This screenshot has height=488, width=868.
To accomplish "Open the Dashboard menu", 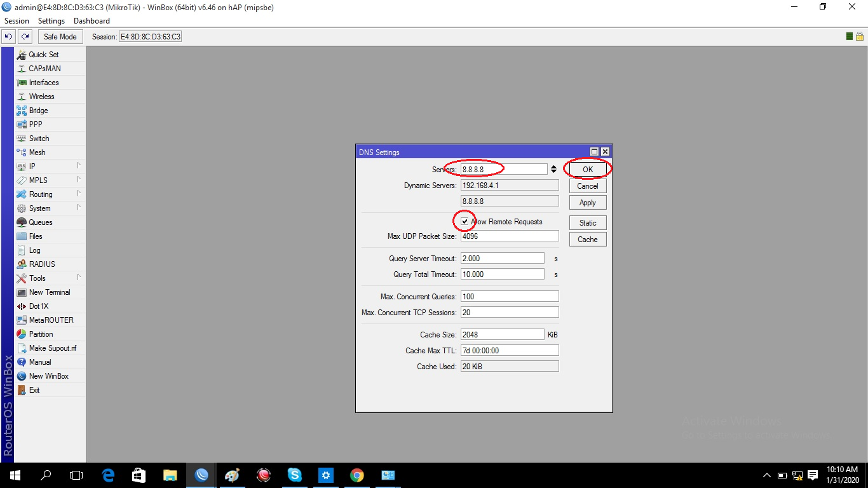I will pos(92,21).
